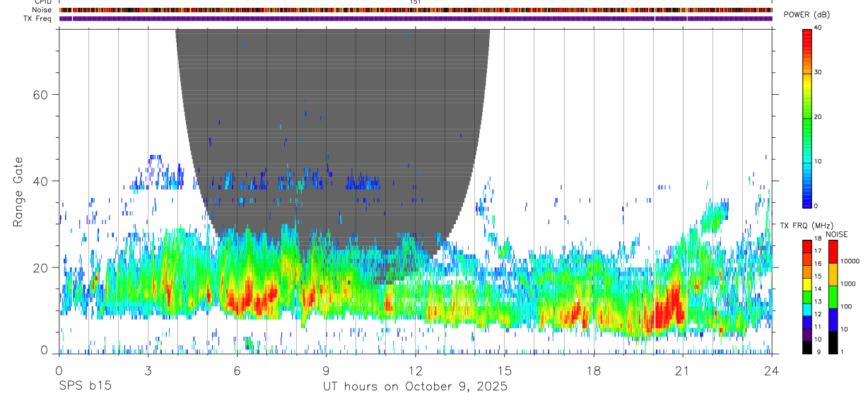Click the red top of the power colorbar
Image resolution: width=868 pixels, height=401 pixels.
[x=807, y=34]
